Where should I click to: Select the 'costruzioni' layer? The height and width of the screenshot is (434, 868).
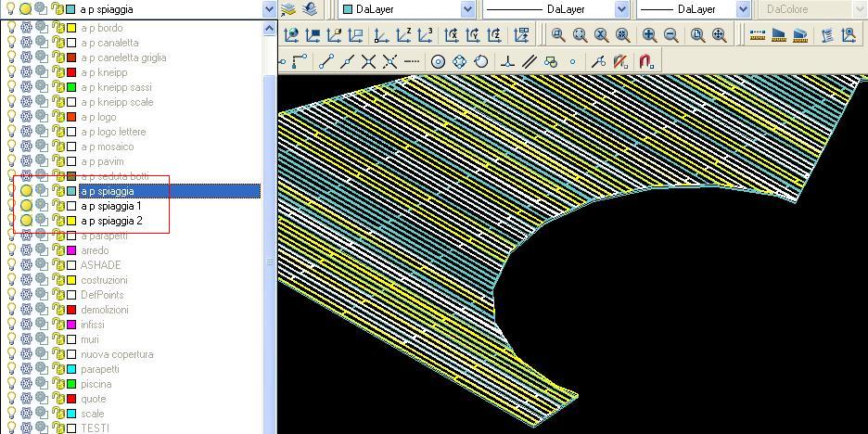(104, 280)
